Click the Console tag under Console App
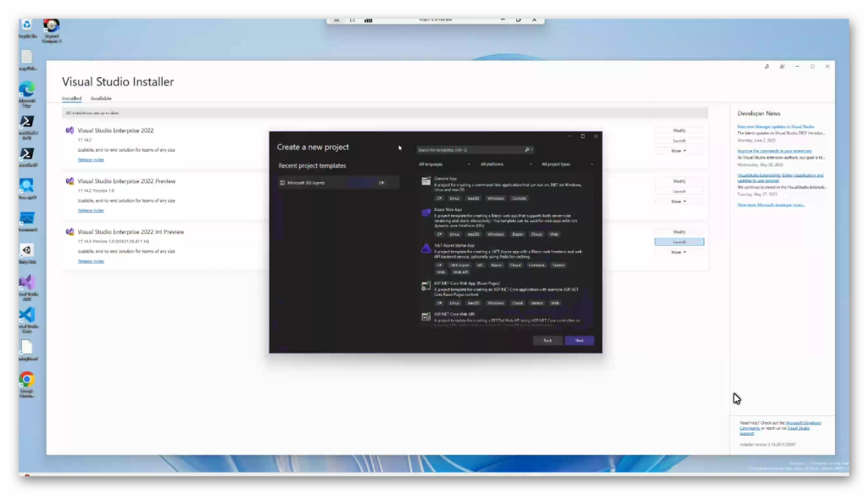The height and width of the screenshot is (495, 868). click(519, 198)
